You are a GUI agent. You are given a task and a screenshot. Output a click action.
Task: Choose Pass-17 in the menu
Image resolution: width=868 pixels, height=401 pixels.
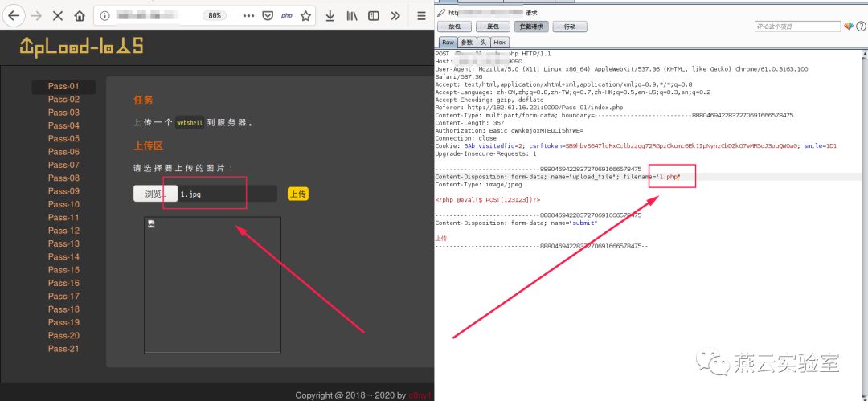pyautogui.click(x=63, y=297)
